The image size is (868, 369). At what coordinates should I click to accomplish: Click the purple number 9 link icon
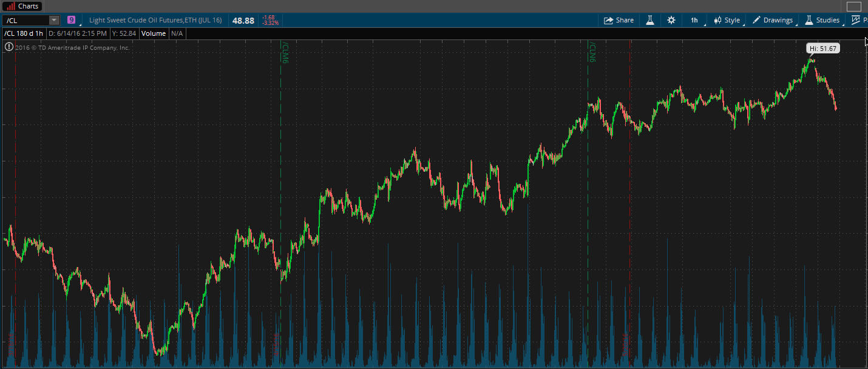[72, 20]
